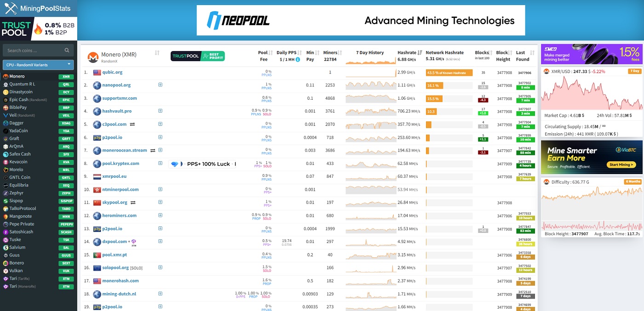
Task: Expand hashvault.pro details with plus icon
Action: click(160, 111)
